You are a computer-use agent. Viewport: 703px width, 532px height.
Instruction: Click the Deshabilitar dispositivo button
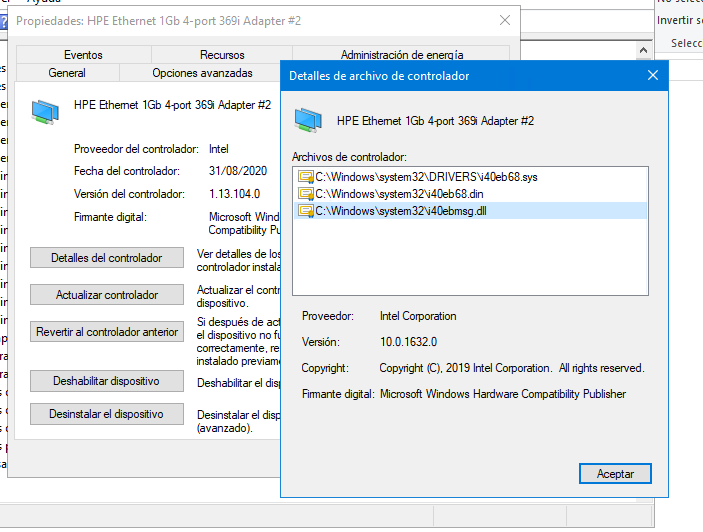[x=107, y=381]
